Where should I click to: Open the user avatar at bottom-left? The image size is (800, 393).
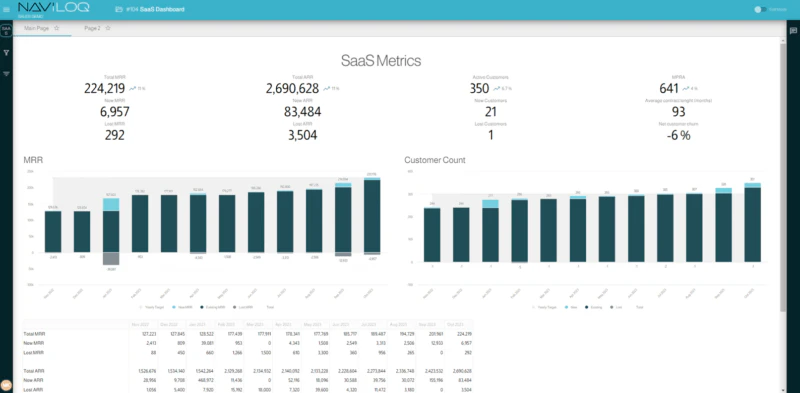(6, 386)
